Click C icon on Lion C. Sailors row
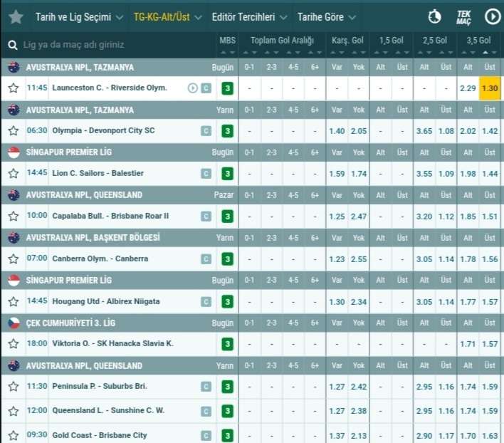Image resolution: width=504 pixels, height=443 pixels. [x=206, y=174]
